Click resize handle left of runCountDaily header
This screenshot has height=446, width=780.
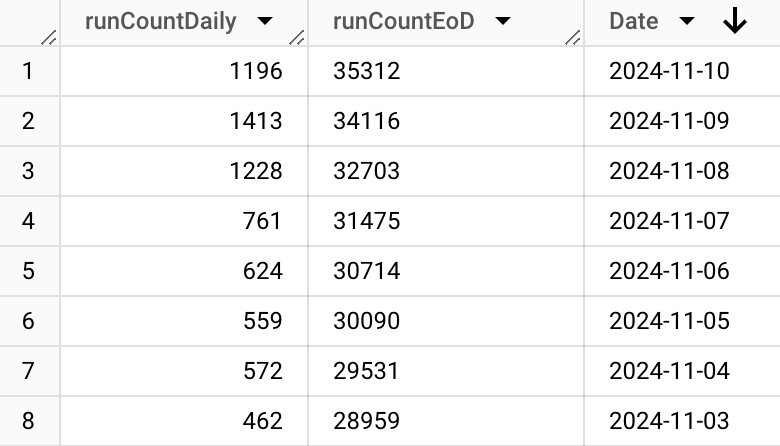49,38
